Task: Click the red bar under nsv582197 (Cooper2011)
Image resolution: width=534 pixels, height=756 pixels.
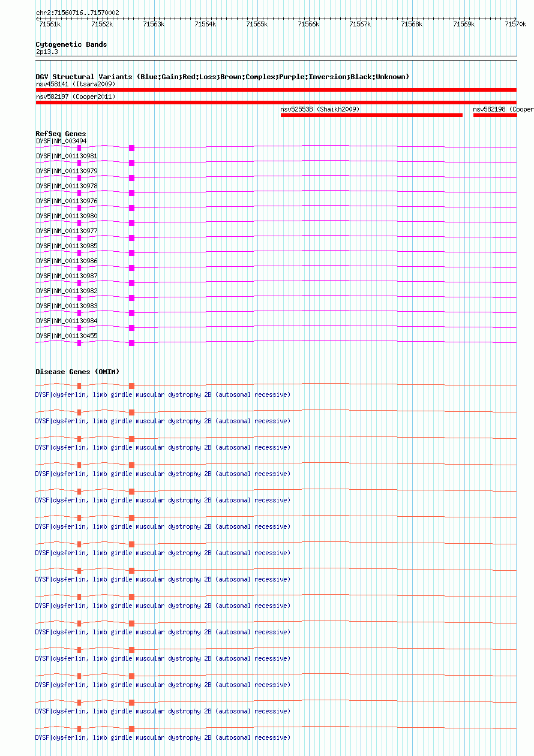Action: pyautogui.click(x=276, y=103)
